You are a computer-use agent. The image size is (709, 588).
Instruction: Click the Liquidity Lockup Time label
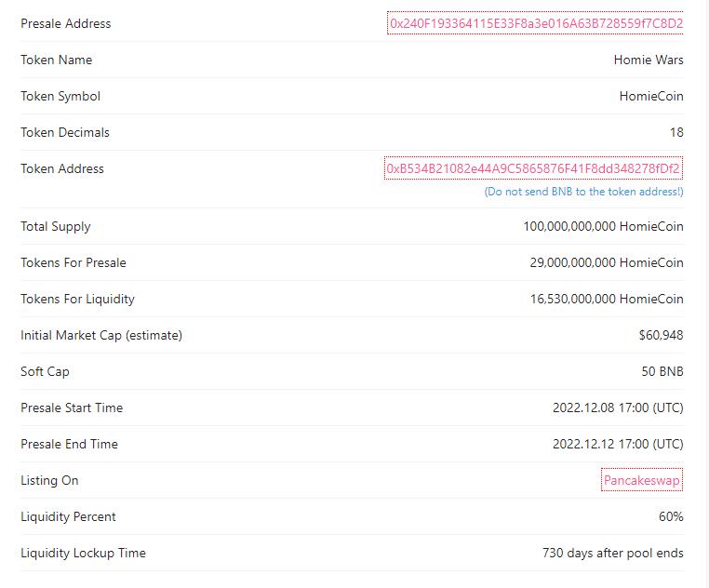coord(83,554)
